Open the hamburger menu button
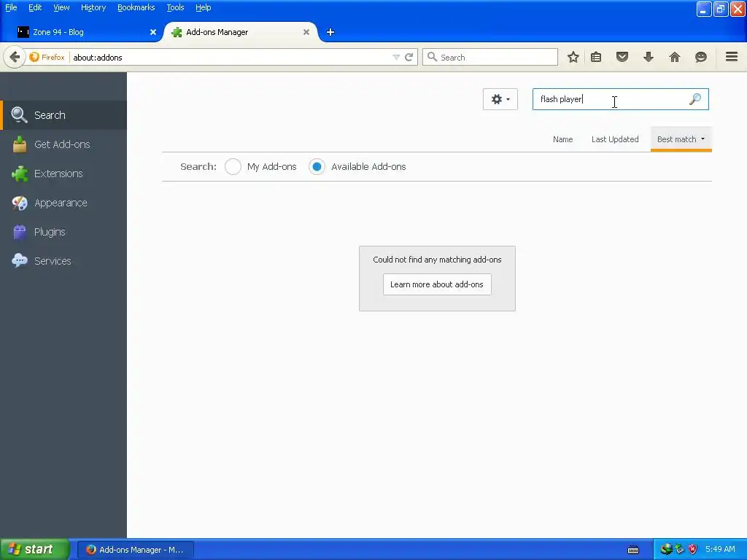 tap(732, 57)
